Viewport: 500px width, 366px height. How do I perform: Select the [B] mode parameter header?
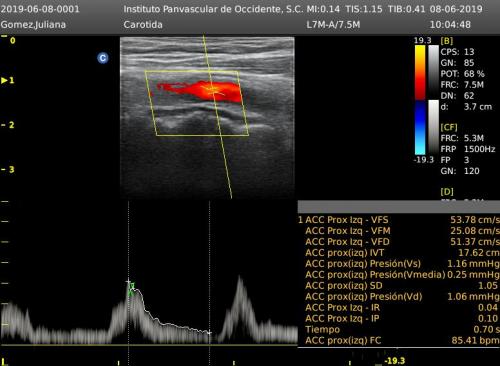[x=446, y=41]
